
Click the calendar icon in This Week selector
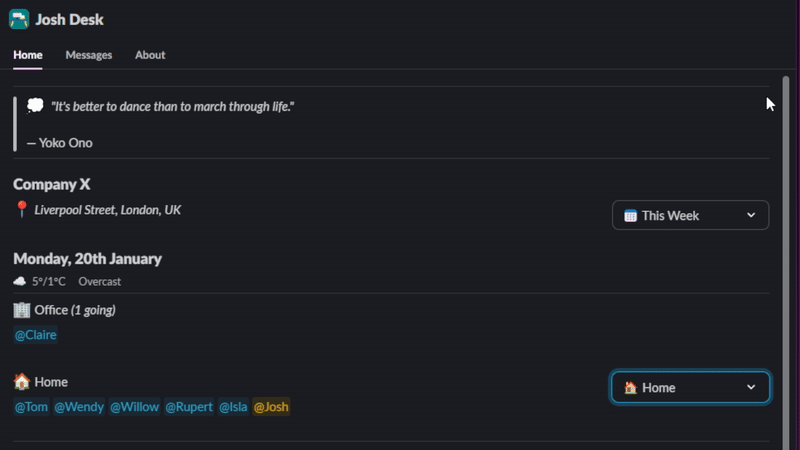630,216
